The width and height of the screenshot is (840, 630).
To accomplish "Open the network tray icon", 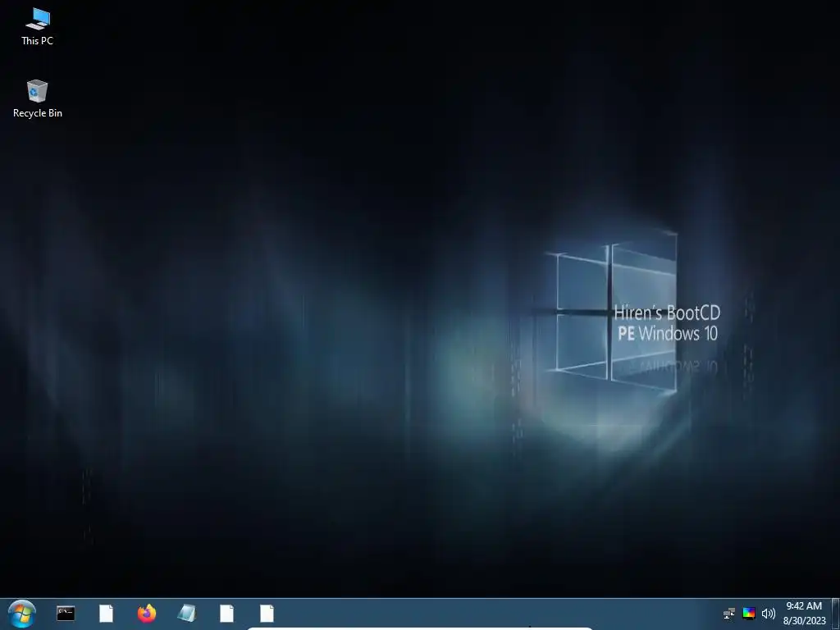I will pyautogui.click(x=729, y=614).
